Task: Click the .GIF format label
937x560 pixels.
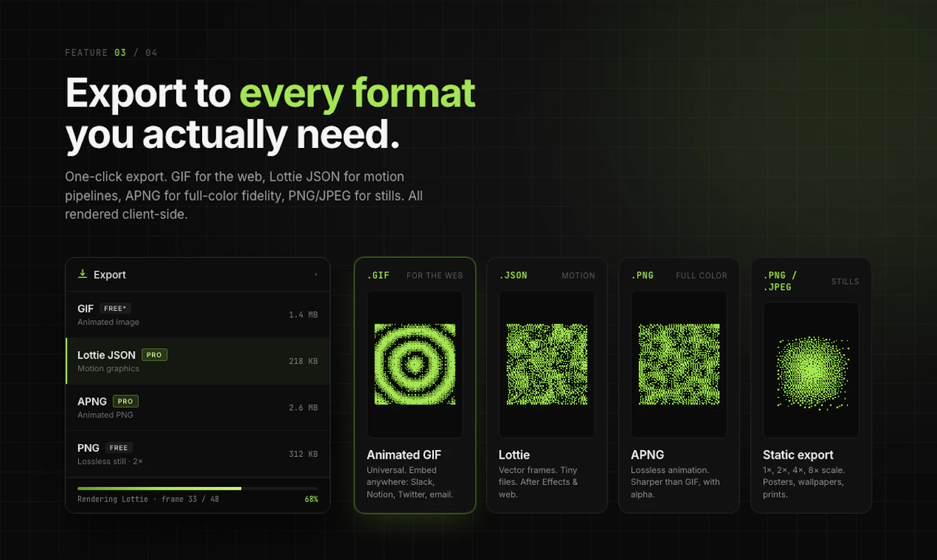Action: 378,275
